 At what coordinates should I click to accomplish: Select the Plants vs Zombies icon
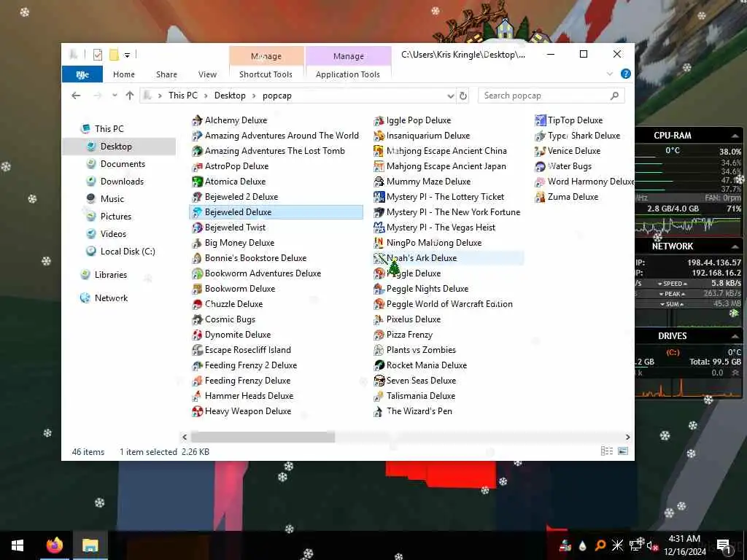(379, 350)
